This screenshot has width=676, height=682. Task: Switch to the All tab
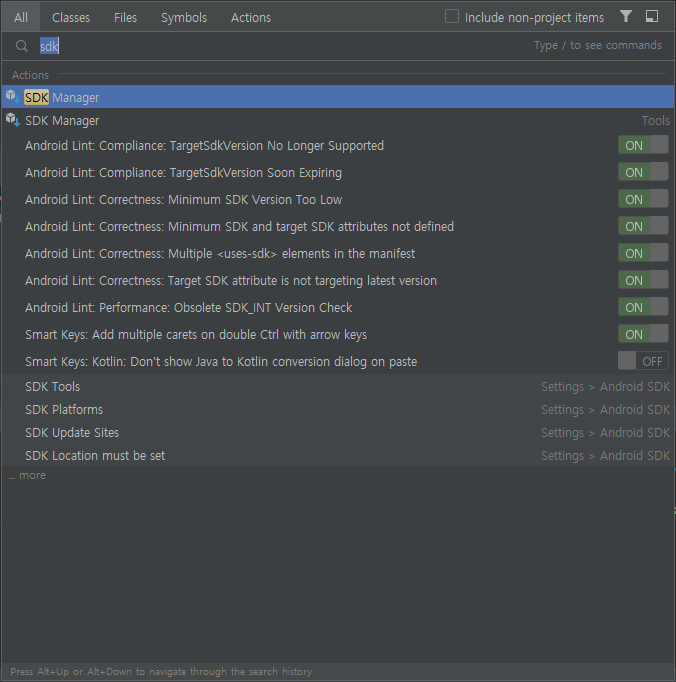20,17
